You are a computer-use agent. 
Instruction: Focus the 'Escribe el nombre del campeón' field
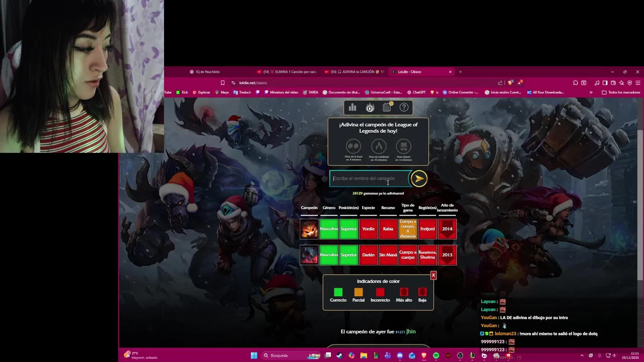(370, 178)
